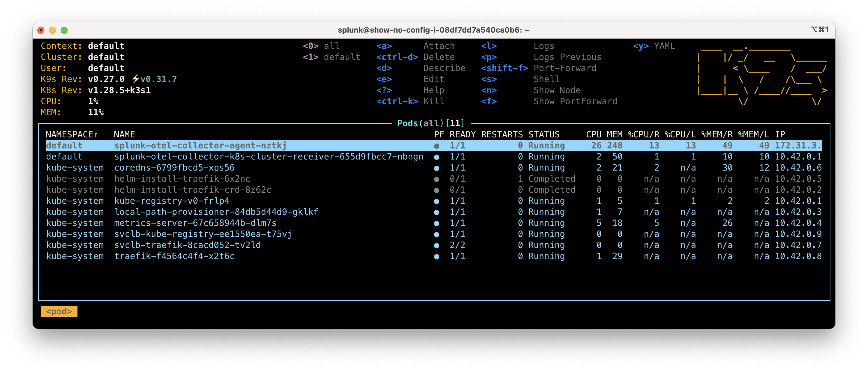Select the kube-registry-v0-frlp4 pod row
This screenshot has width=868, height=372.
(172, 201)
